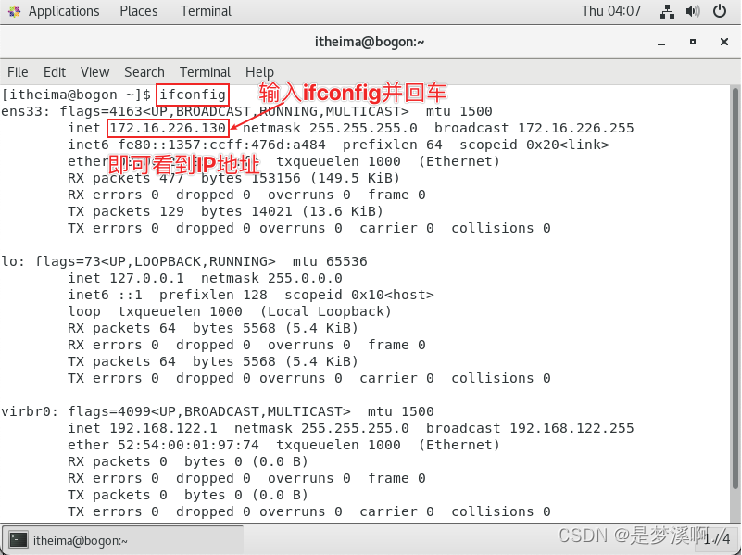Click the Applications activities icon

pyautogui.click(x=14, y=11)
